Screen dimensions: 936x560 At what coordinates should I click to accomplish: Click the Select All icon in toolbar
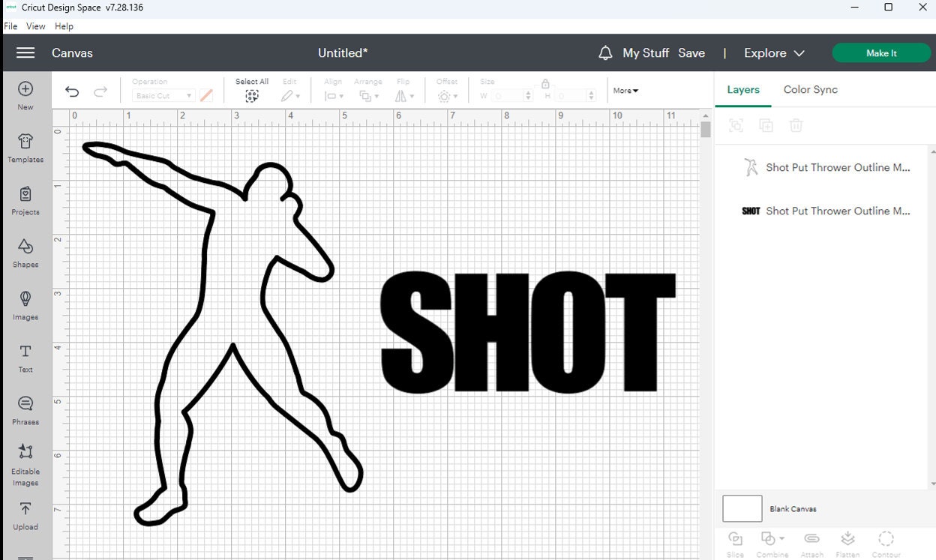252,94
